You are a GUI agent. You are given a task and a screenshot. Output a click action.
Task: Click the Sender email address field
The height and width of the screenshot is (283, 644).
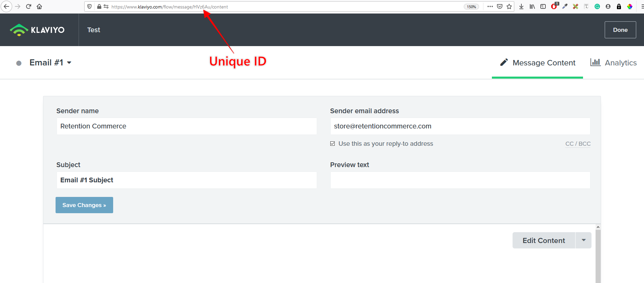[460, 126]
